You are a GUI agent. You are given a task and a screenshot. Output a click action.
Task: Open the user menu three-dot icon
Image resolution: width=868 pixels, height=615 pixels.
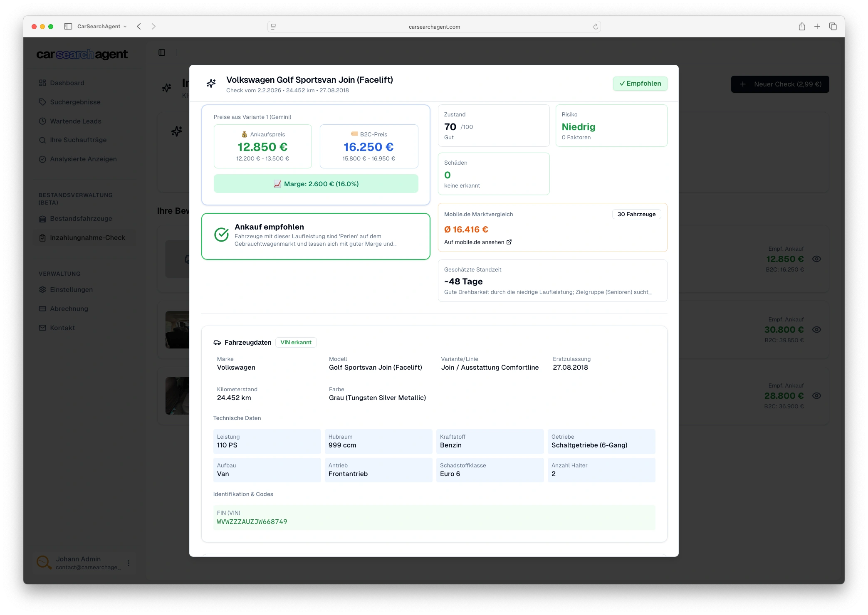(129, 563)
